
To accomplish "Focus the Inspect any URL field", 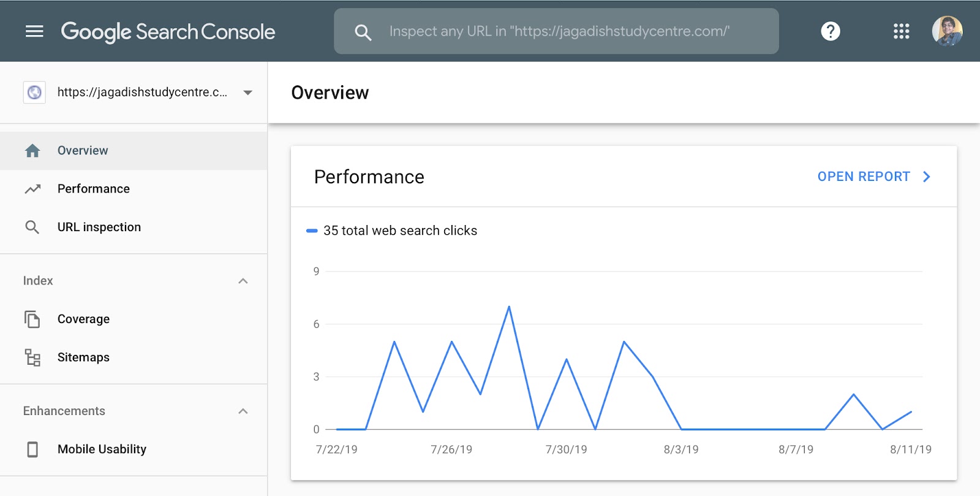I will 559,31.
